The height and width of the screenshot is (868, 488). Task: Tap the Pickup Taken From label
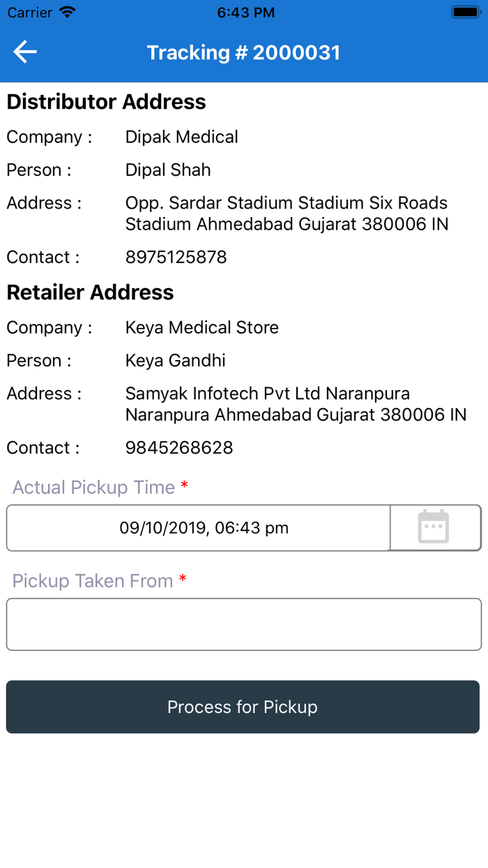pos(93,581)
